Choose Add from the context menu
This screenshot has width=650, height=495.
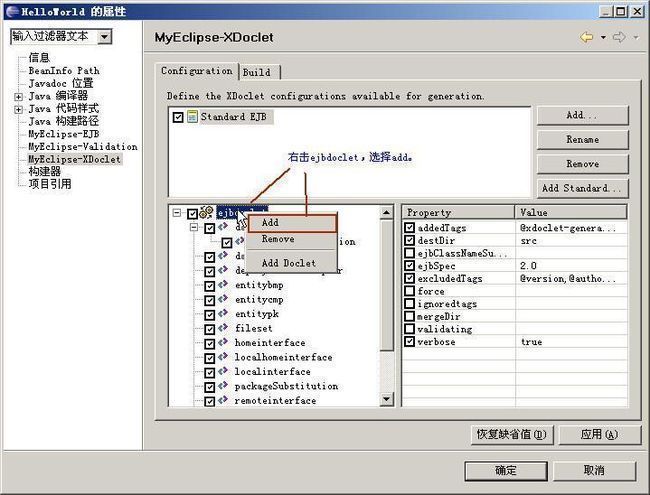[292, 223]
